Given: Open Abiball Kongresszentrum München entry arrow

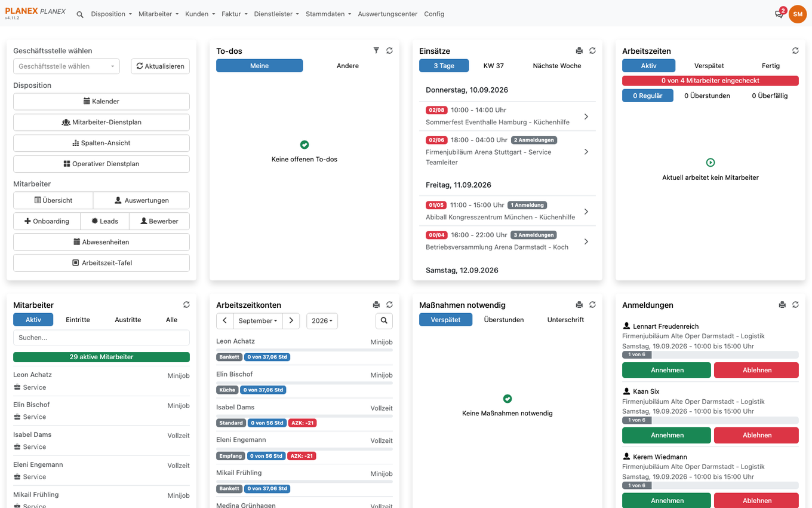Looking at the screenshot, I should click(586, 212).
